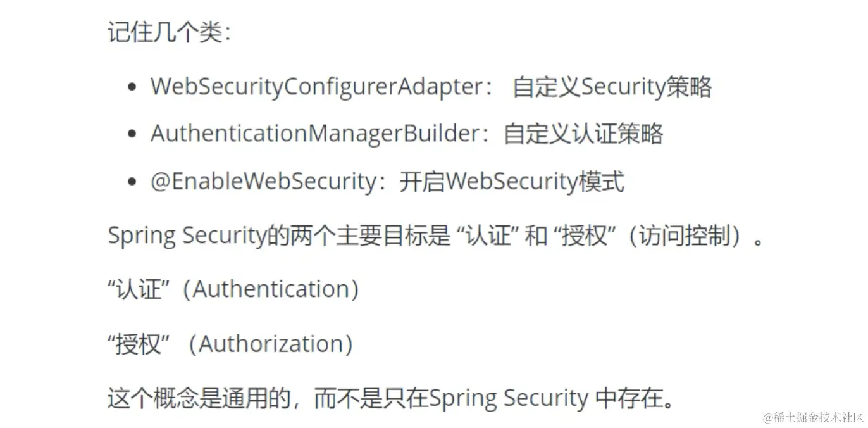Click the phrase 开启WebSecurity模式
868x428 pixels.
click(512, 182)
